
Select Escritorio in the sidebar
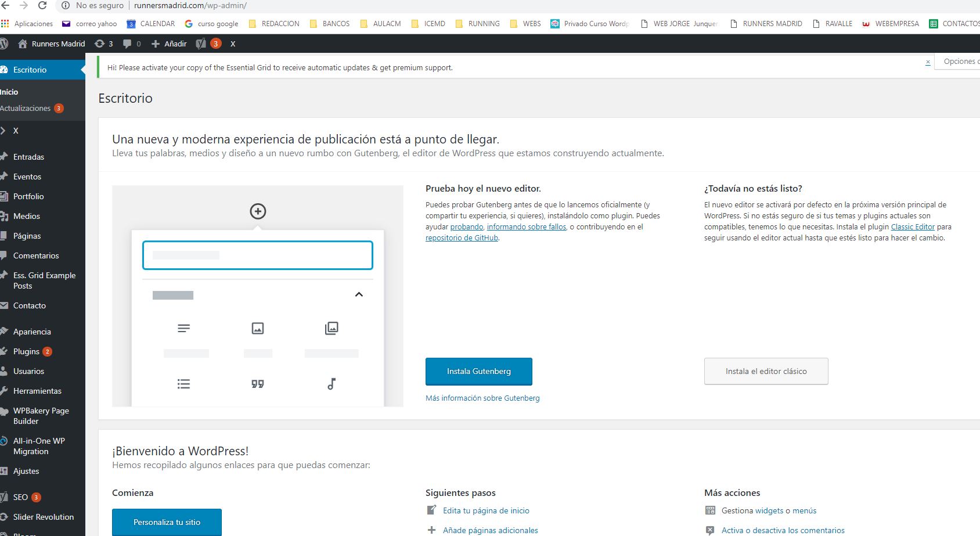coord(42,70)
